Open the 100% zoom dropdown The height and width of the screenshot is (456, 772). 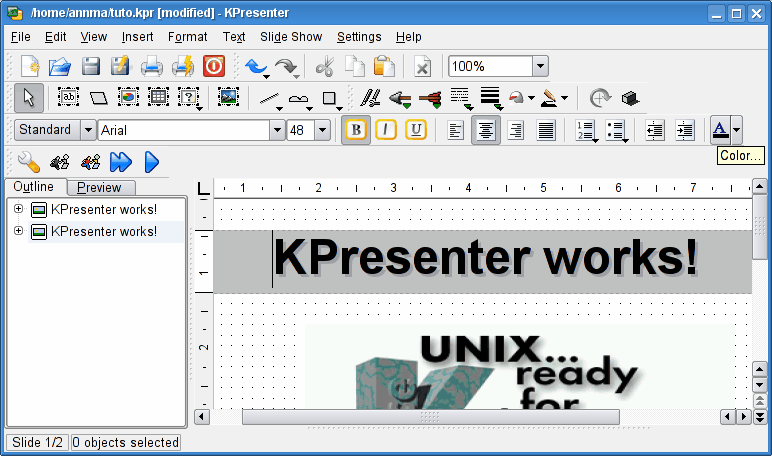[x=540, y=67]
